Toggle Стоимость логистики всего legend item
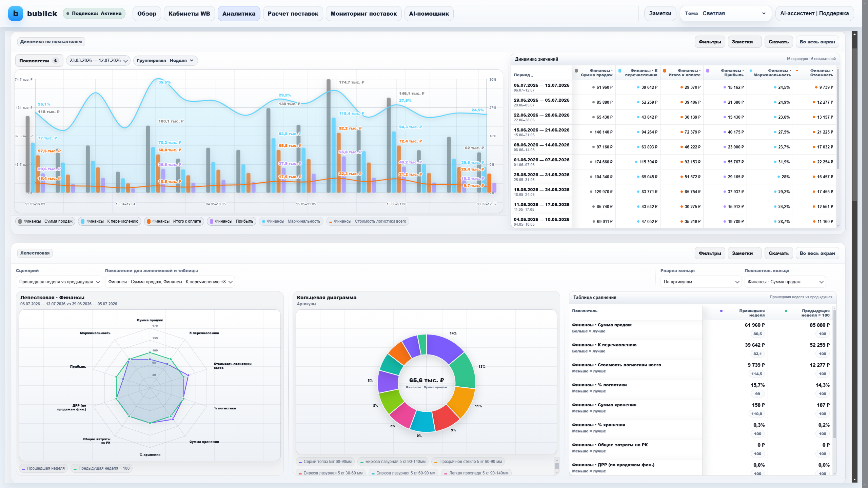868x488 pixels. click(368, 221)
